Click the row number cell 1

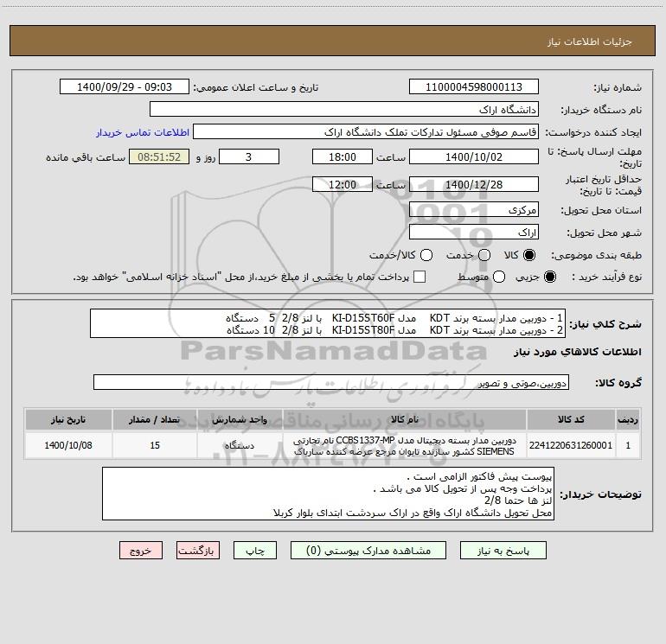[x=628, y=445]
